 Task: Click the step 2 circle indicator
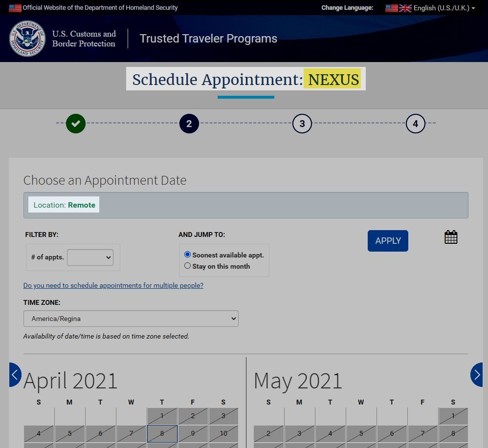(189, 124)
